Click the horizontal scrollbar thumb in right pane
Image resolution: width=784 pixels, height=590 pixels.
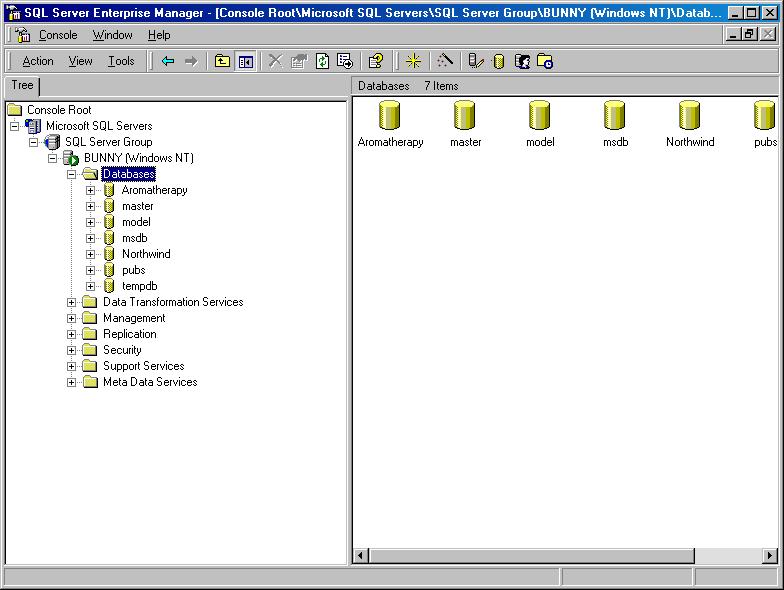[532, 555]
